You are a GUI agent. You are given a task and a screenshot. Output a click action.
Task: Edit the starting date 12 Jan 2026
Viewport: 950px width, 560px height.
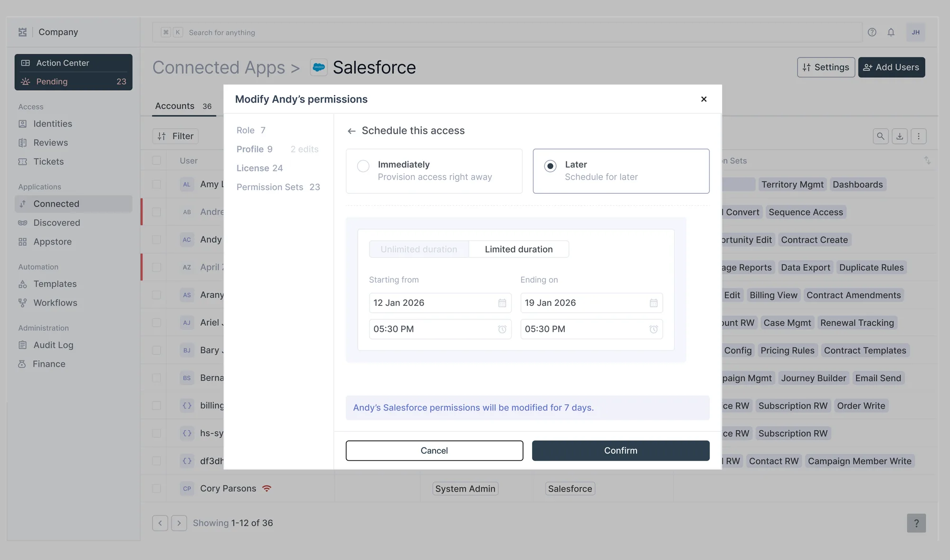(x=440, y=303)
